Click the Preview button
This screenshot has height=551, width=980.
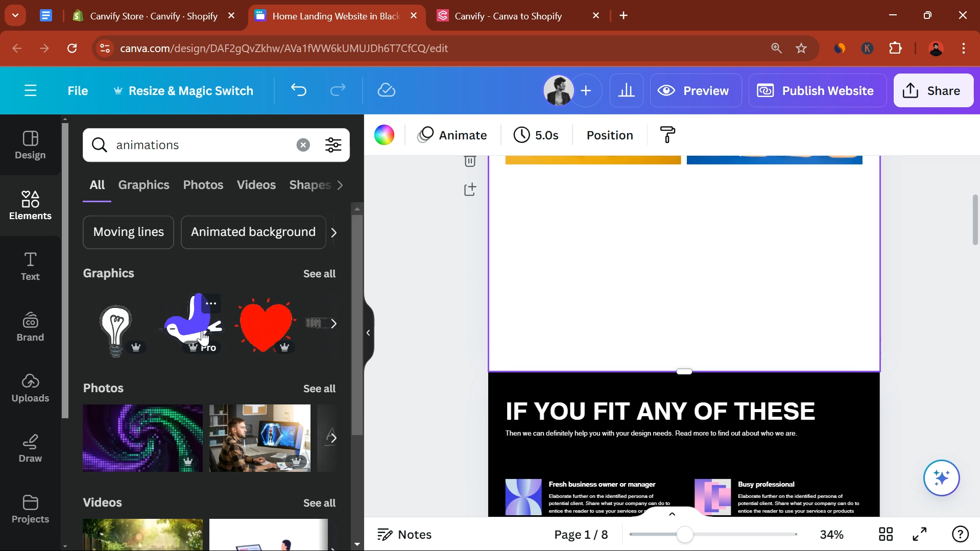(696, 91)
